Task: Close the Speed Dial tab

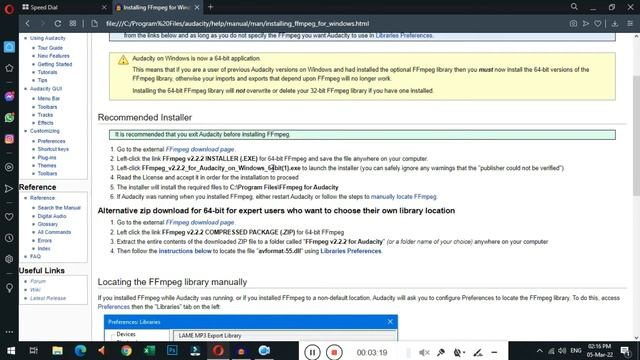Action: (x=104, y=7)
